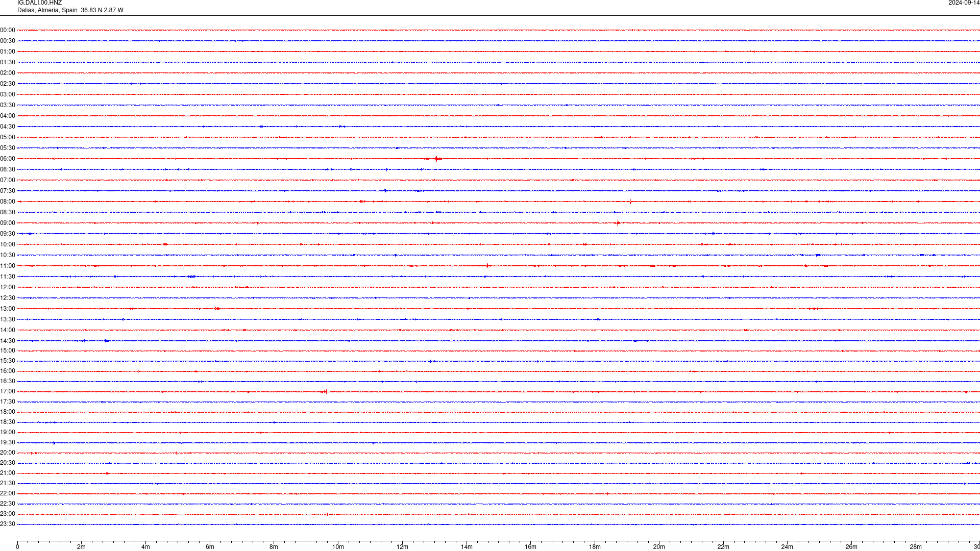Select the 11:00 time row label
This screenshot has width=980, height=551.
[8, 266]
